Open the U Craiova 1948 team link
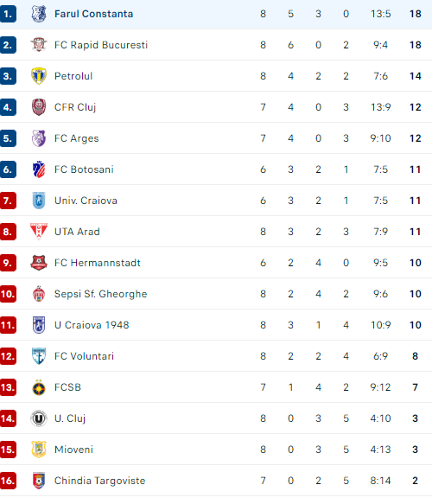Screen dimensions: 432x504 tap(92, 325)
